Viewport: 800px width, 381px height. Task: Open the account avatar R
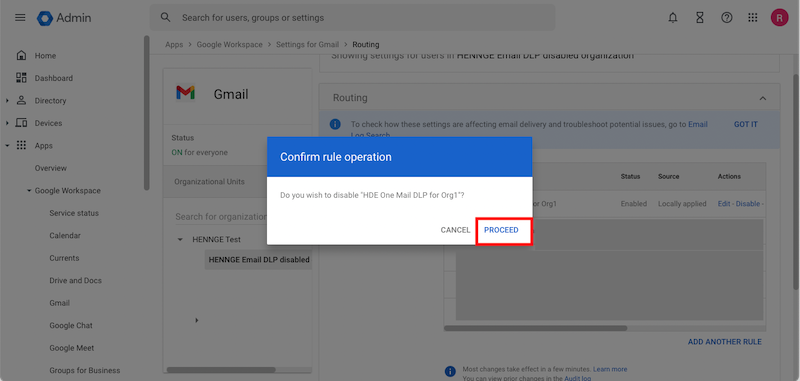(779, 18)
